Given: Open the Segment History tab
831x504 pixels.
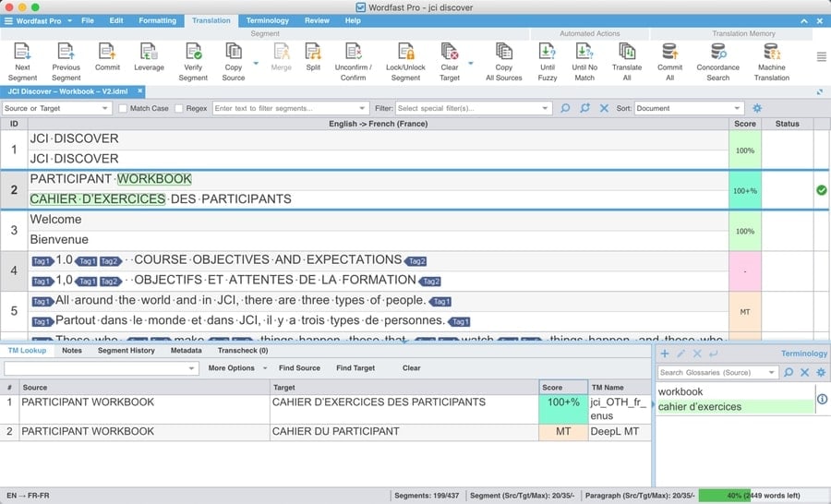Looking at the screenshot, I should 126,351.
